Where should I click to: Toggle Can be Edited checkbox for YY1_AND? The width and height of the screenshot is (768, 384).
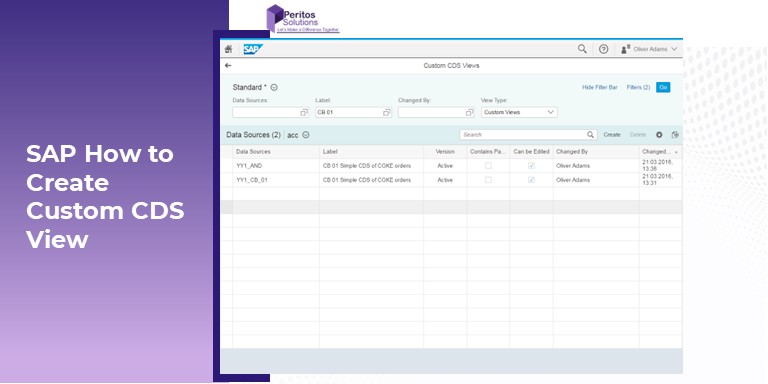[531, 166]
